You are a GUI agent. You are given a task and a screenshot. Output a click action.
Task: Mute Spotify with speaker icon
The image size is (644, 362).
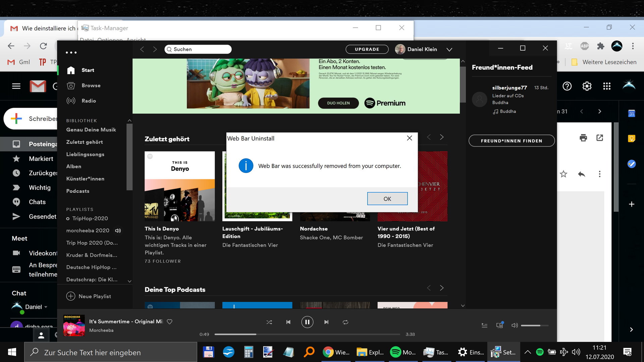[514, 325]
